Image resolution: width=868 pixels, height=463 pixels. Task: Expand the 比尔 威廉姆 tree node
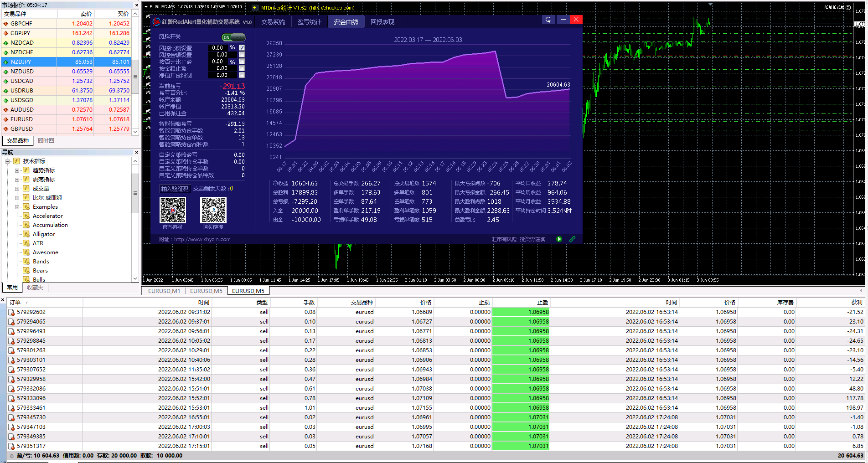pos(17,198)
